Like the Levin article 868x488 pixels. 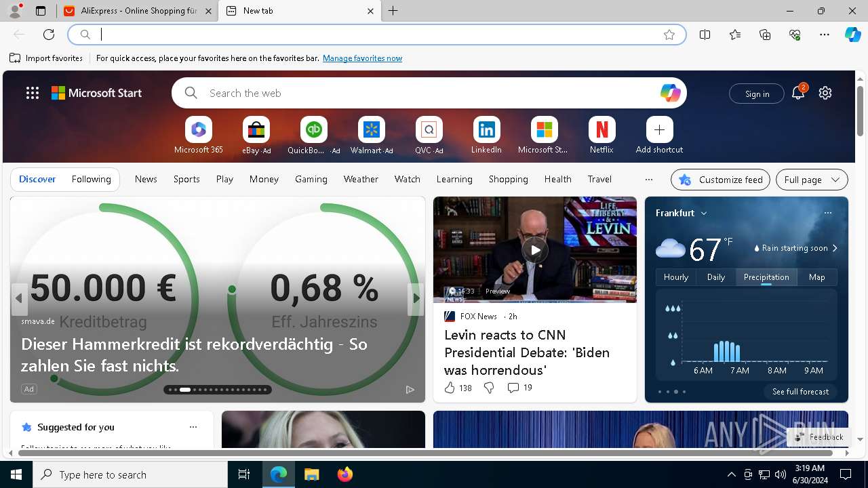pyautogui.click(x=457, y=388)
